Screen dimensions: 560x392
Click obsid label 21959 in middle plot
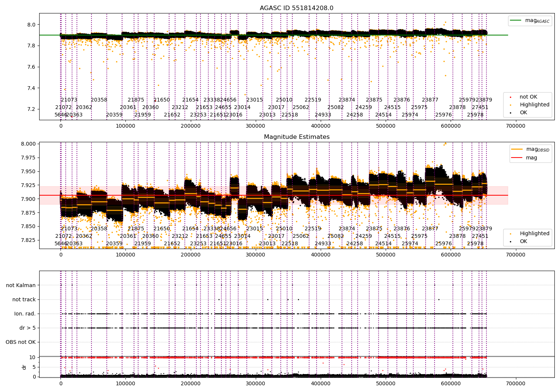tap(143, 244)
